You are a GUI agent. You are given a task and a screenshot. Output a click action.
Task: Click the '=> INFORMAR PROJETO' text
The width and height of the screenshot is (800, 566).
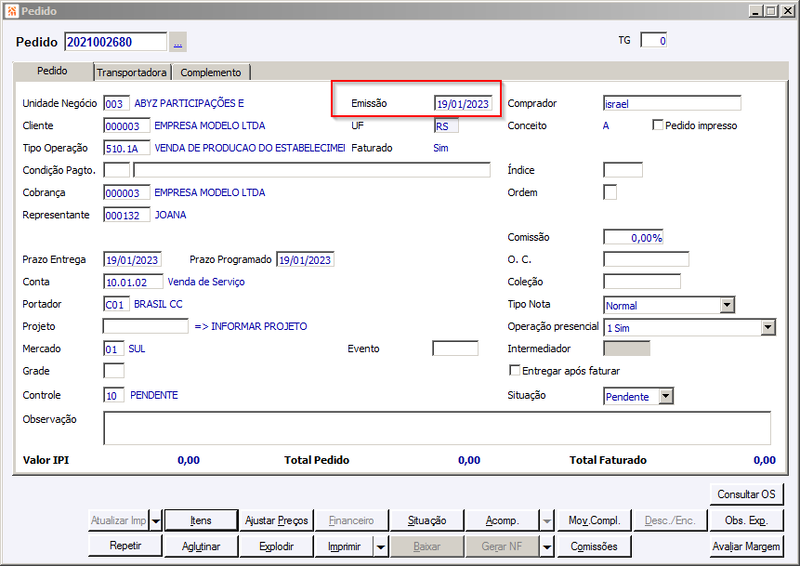pos(251,326)
